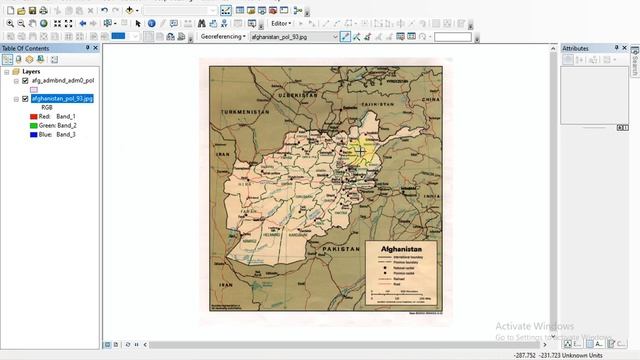
Task: Go back to previous extent
Action: click(x=82, y=24)
